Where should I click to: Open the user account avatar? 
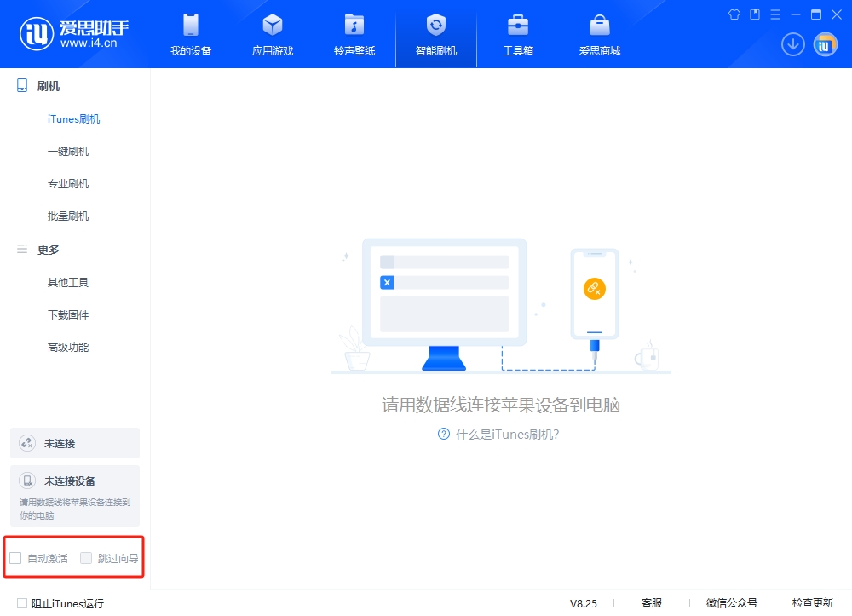point(824,43)
